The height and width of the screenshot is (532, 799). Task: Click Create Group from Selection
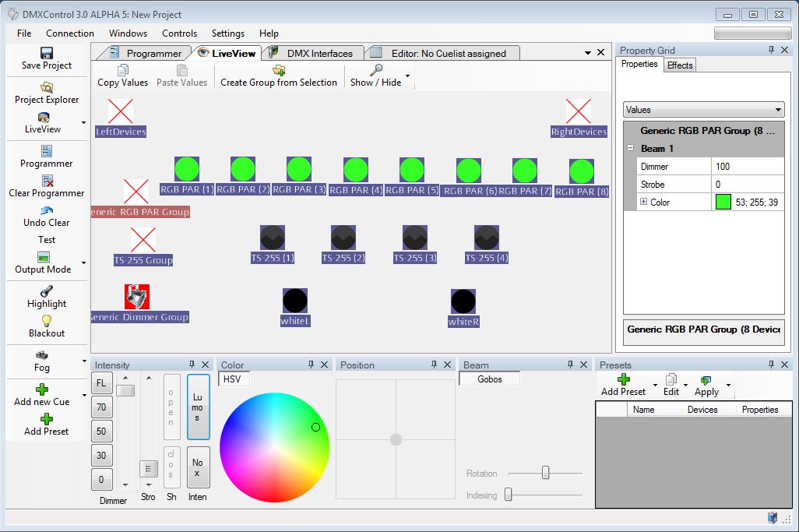278,76
